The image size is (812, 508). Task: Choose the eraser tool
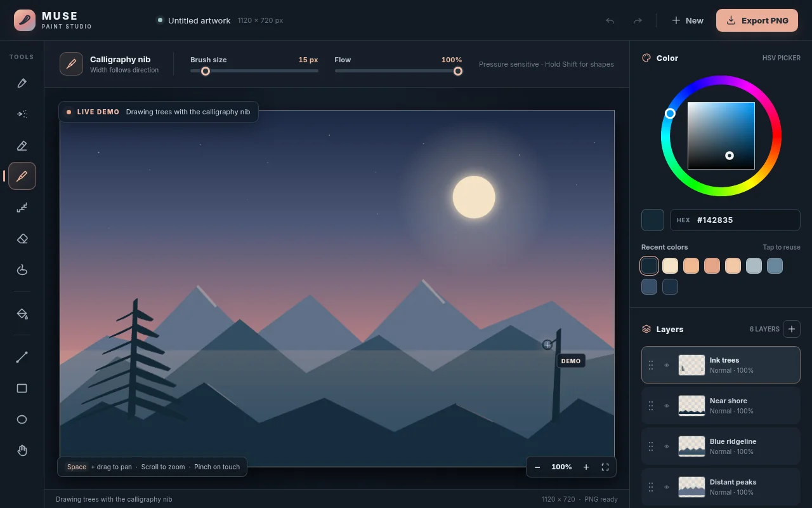pyautogui.click(x=22, y=239)
